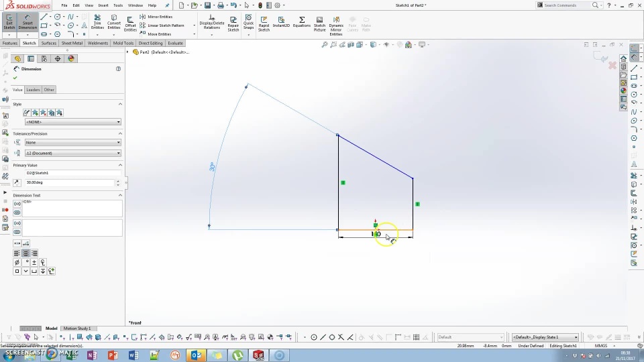Collapse the Style section

coord(120,105)
